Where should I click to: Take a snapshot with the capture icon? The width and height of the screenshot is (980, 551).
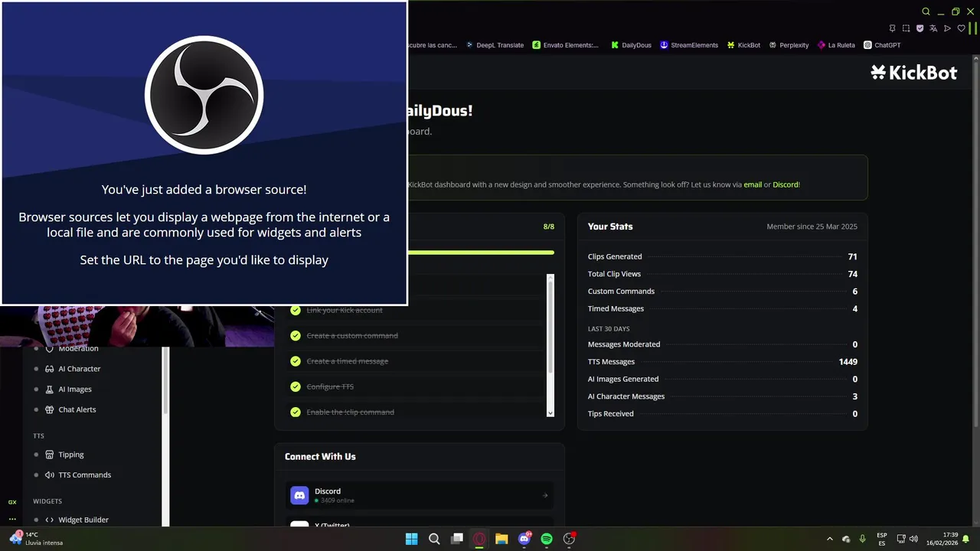click(906, 28)
